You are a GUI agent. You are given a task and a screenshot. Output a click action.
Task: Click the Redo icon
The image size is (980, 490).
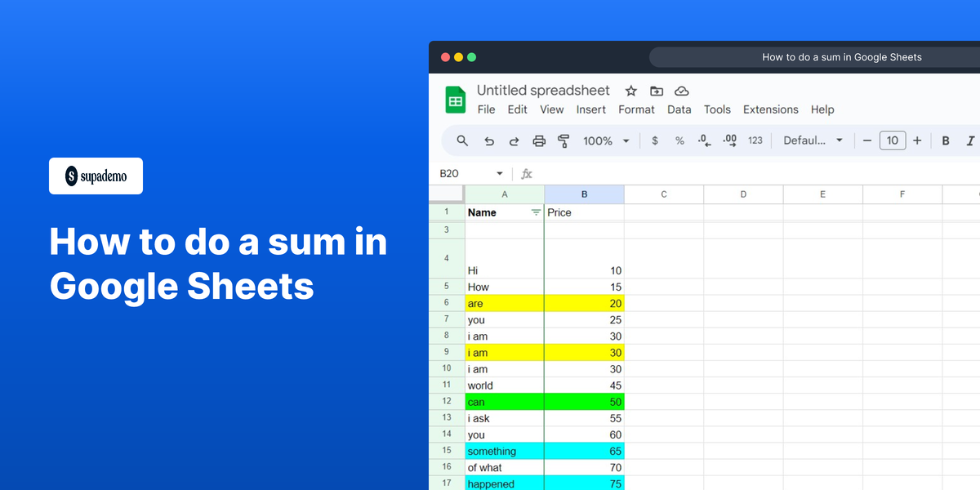pos(514,140)
